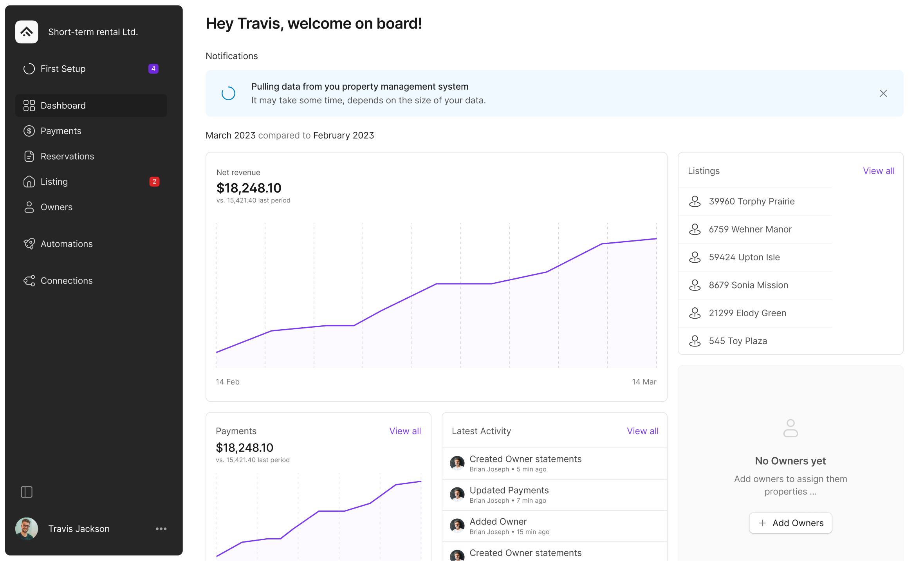Click the Connections nodes icon
Image resolution: width=924 pixels, height=561 pixels.
coord(29,281)
